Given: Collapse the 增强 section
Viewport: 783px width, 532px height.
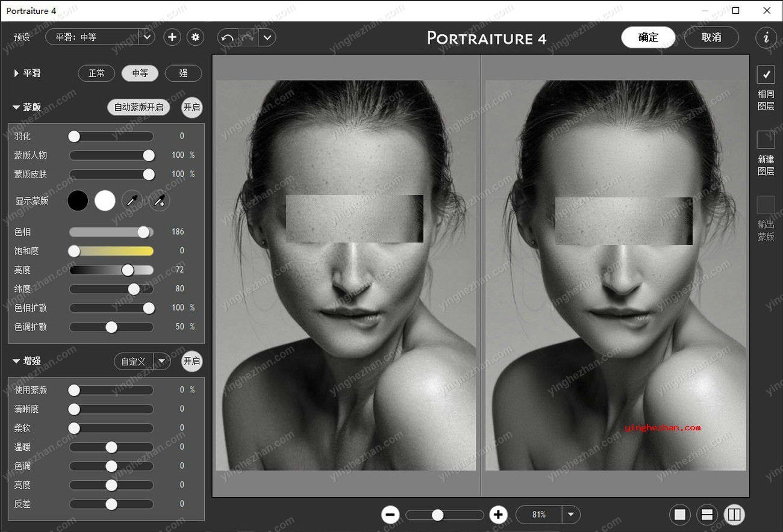Looking at the screenshot, I should [x=16, y=361].
